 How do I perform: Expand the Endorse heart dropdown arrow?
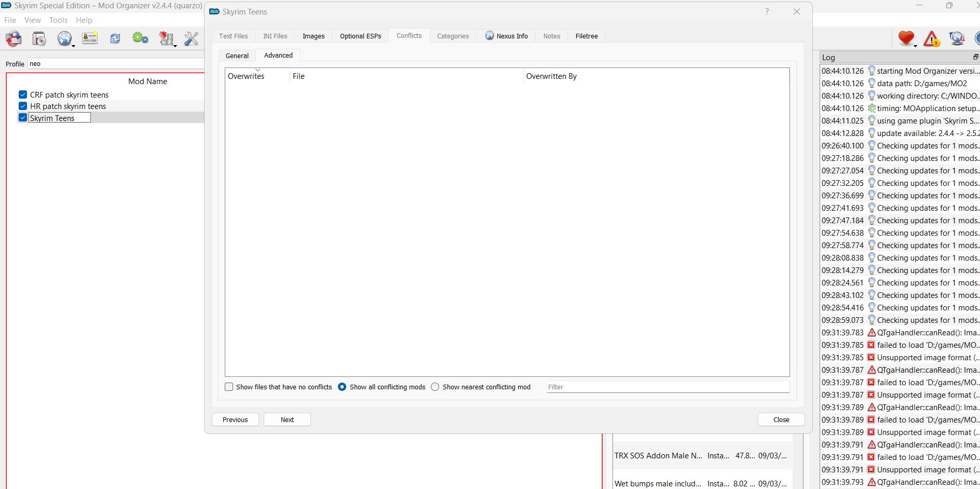click(915, 46)
